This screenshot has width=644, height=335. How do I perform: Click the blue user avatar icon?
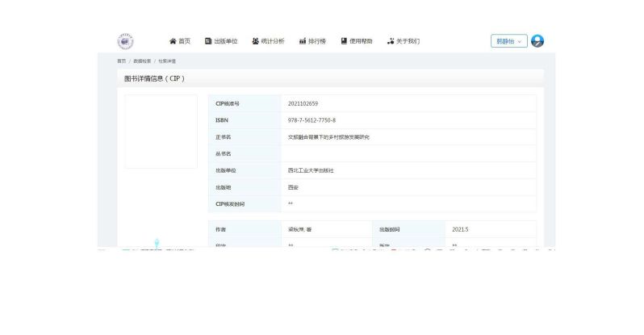coord(537,41)
